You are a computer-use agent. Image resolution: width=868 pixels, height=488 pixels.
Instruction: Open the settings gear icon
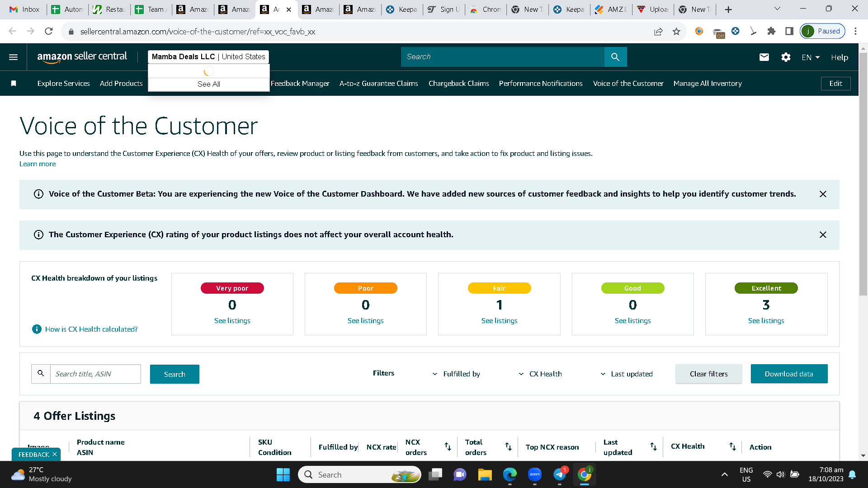pyautogui.click(x=786, y=57)
